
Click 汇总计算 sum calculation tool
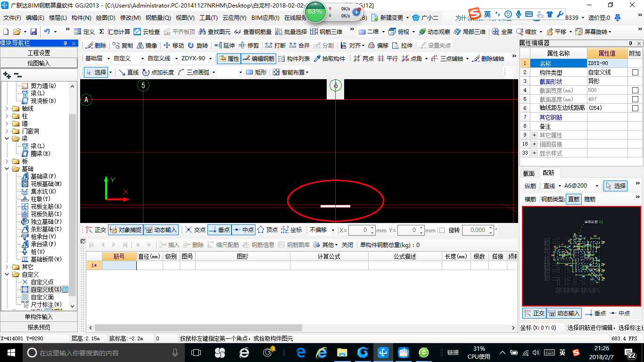coord(114,32)
